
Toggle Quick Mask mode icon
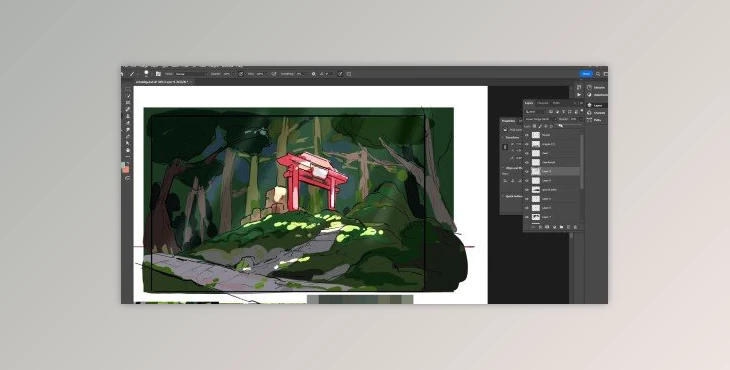pos(127,178)
